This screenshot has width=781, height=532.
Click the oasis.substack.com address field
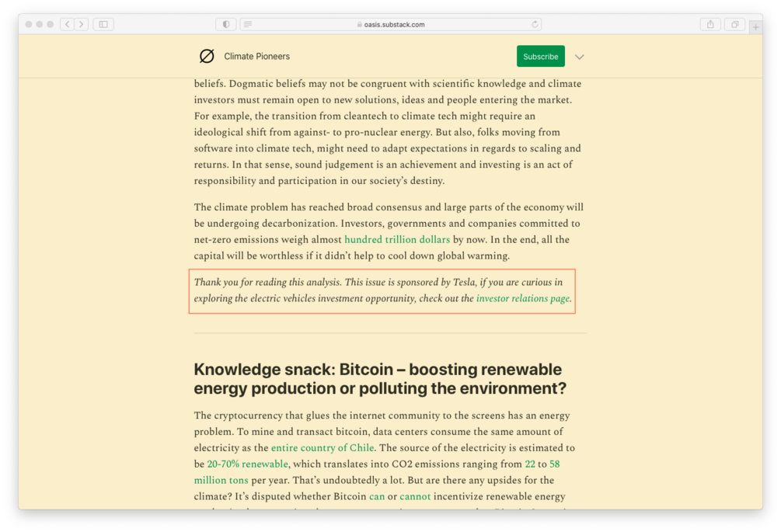pos(391,24)
